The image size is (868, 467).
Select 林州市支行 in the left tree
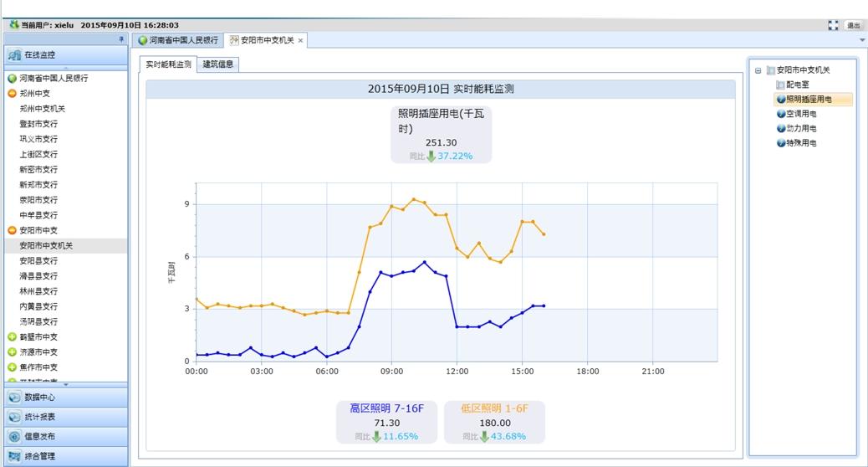(x=38, y=291)
